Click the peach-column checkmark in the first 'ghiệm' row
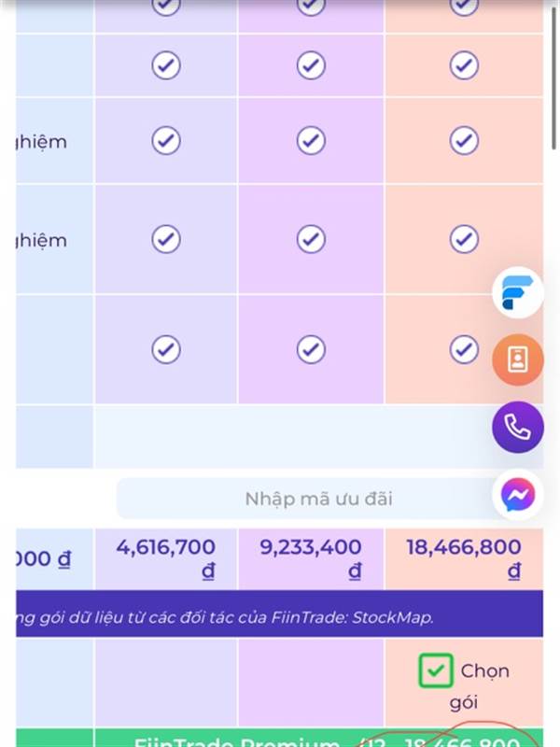 464,141
